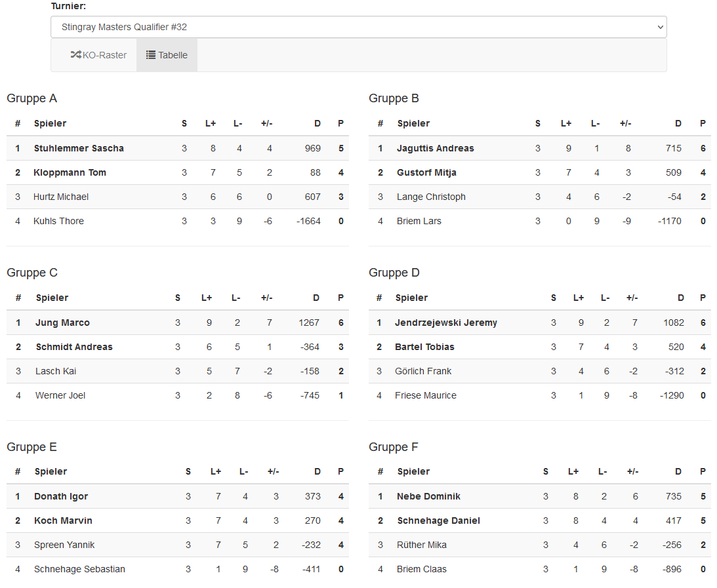Select Schnehage Daniel in Gruppe F
717x588 pixels.
pyautogui.click(x=438, y=520)
